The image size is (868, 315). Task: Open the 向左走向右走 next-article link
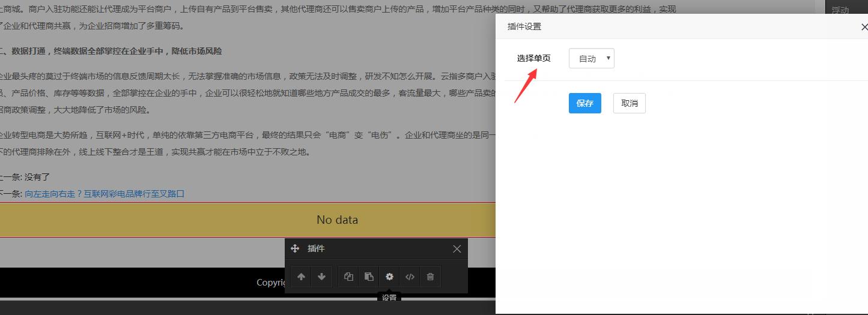coord(105,194)
